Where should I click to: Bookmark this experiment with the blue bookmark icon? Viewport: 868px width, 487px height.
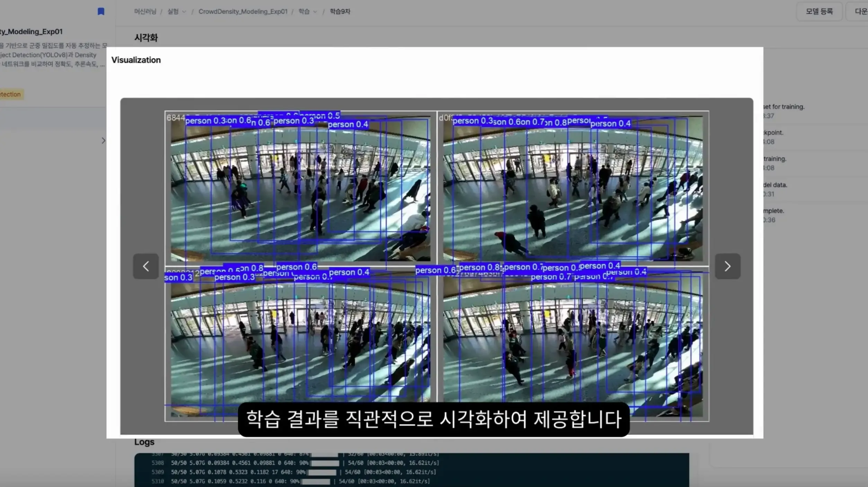[x=101, y=11]
